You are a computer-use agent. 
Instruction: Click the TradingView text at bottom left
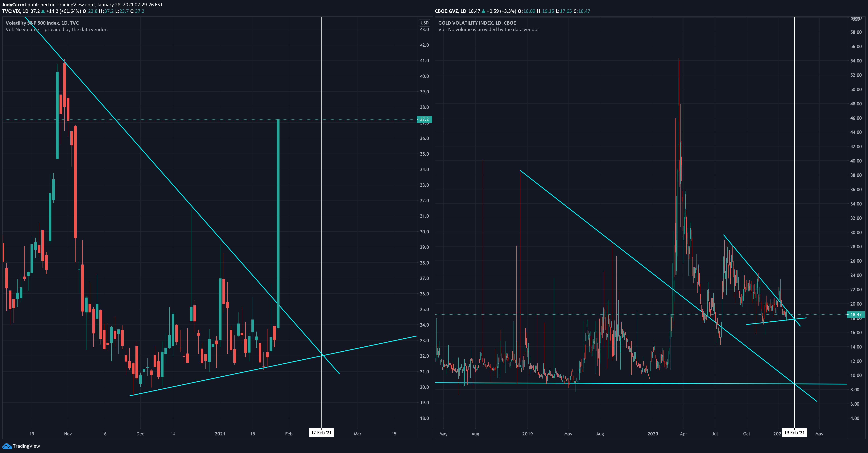pyautogui.click(x=26, y=446)
